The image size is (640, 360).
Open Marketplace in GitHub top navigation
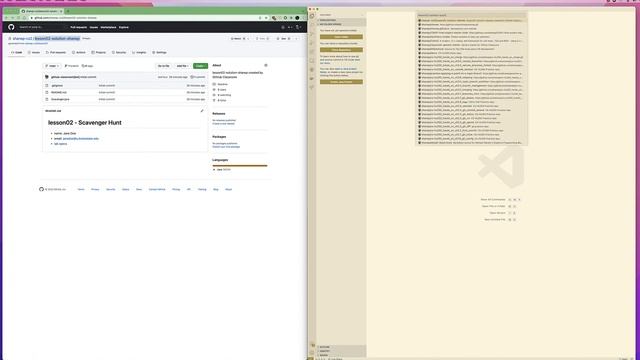pos(109,27)
